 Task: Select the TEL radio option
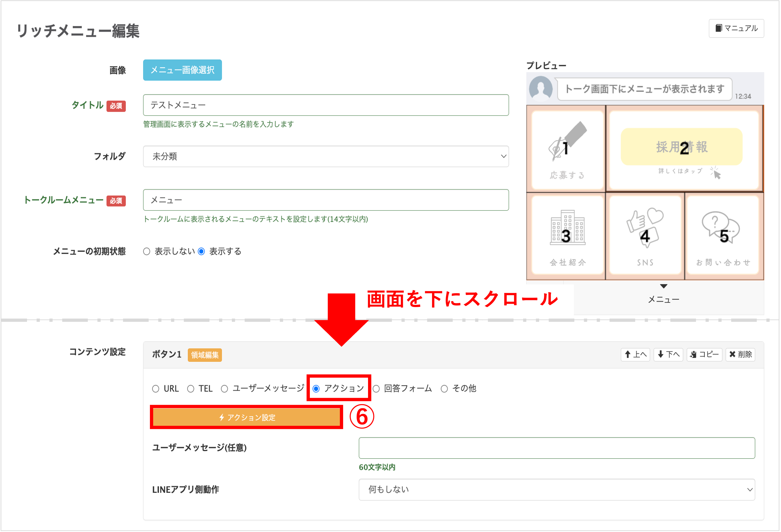click(191, 389)
